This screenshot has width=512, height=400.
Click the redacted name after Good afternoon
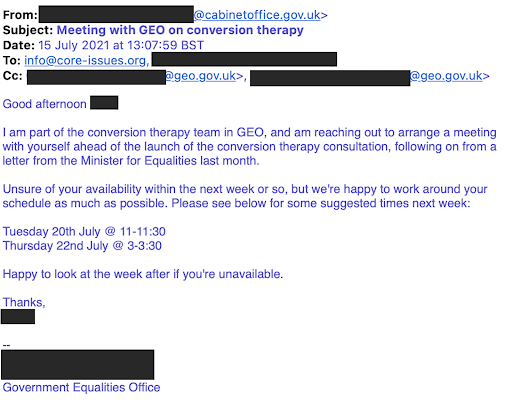coord(104,103)
